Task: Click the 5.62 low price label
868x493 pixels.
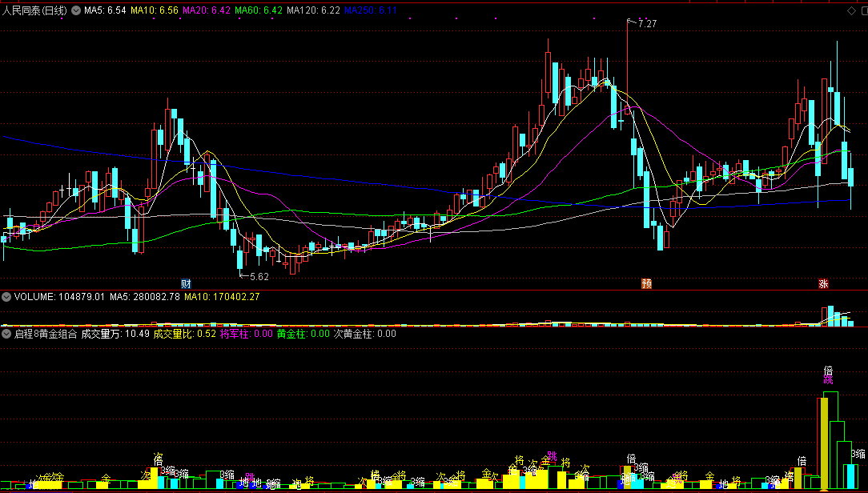Action: click(259, 277)
